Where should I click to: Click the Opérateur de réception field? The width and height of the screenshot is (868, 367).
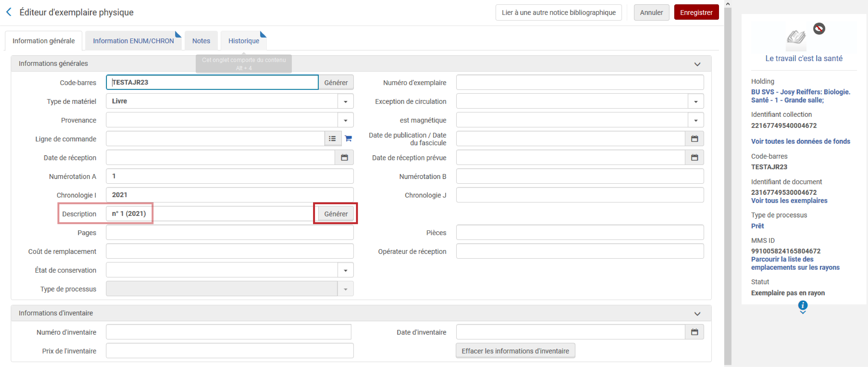click(x=580, y=251)
